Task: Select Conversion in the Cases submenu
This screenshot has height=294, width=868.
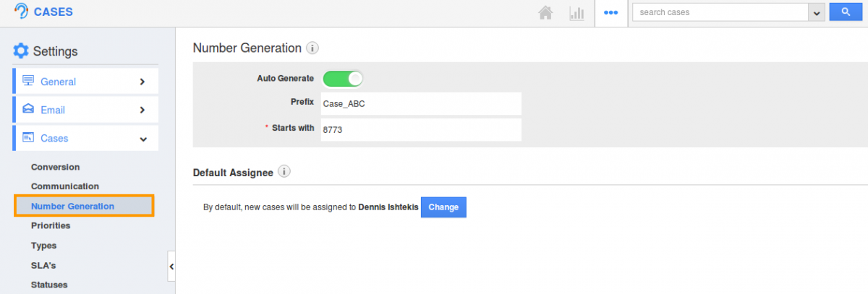Action: 56,167
